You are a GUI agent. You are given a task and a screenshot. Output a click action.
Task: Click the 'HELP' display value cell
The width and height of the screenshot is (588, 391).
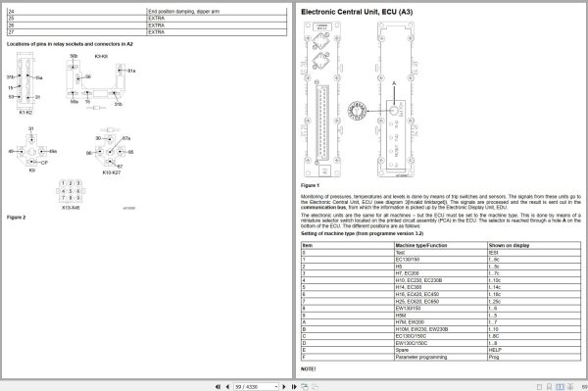(x=534, y=350)
